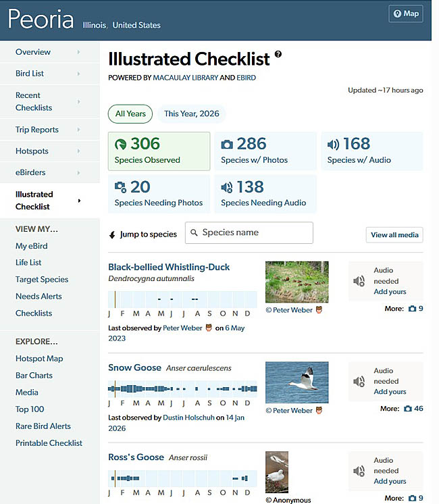Open the Snow Goose species link
This screenshot has height=504, width=439.
pos(135,368)
